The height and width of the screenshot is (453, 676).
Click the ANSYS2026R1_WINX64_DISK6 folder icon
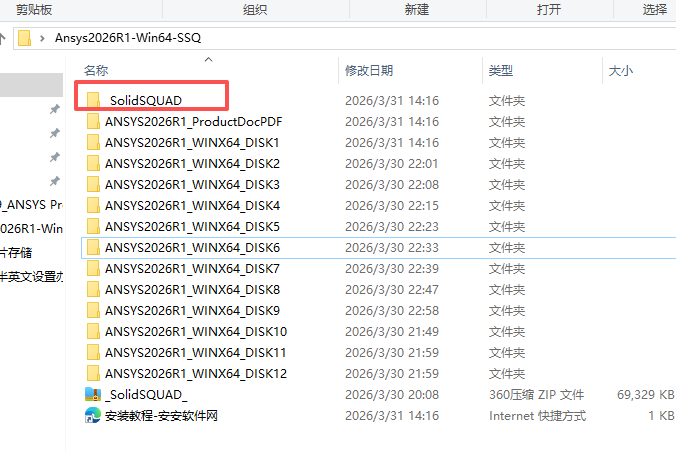(93, 247)
